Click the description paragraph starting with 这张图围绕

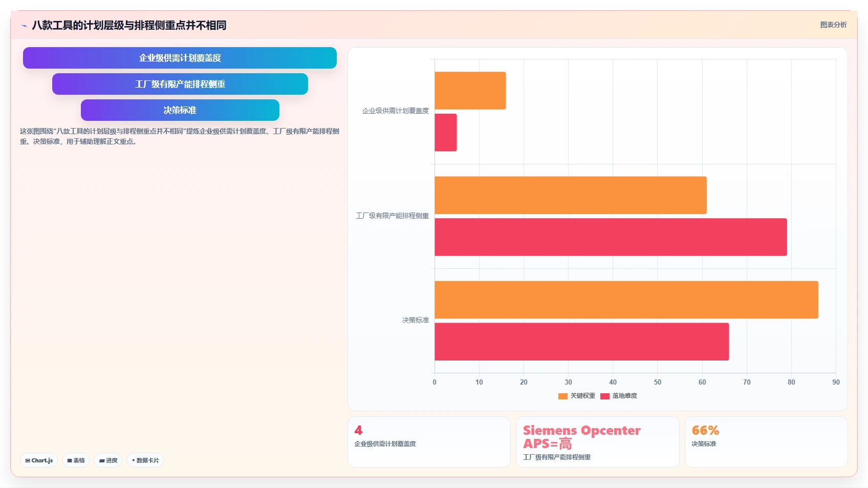point(180,136)
